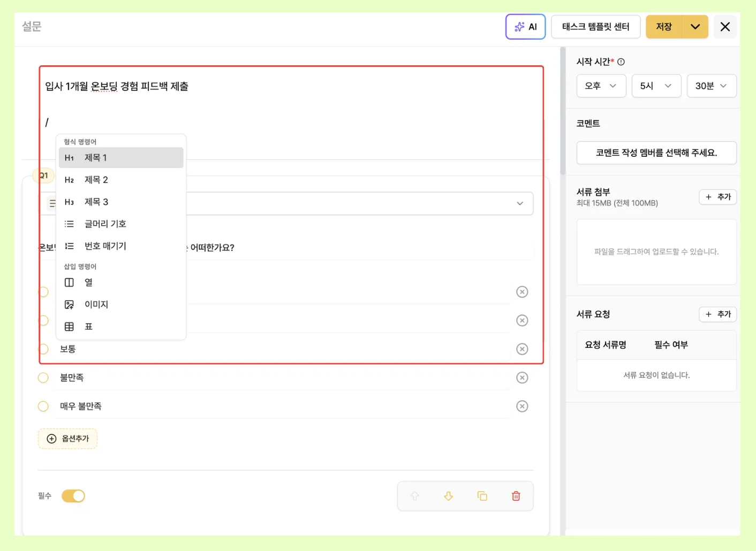
Task: Close the survey editor with X
Action: click(725, 27)
